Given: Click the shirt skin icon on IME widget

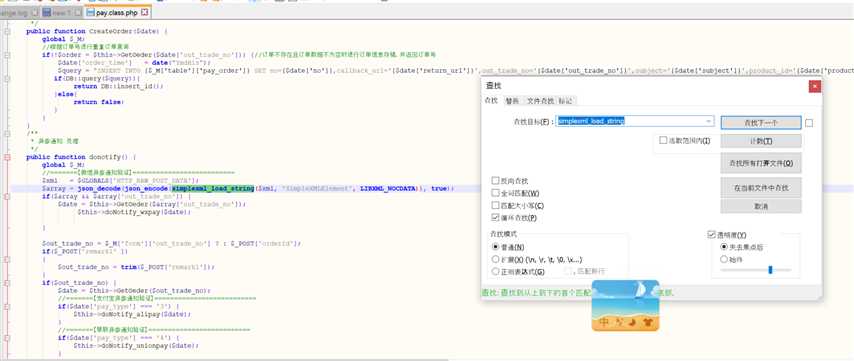Looking at the screenshot, I should coord(647,323).
